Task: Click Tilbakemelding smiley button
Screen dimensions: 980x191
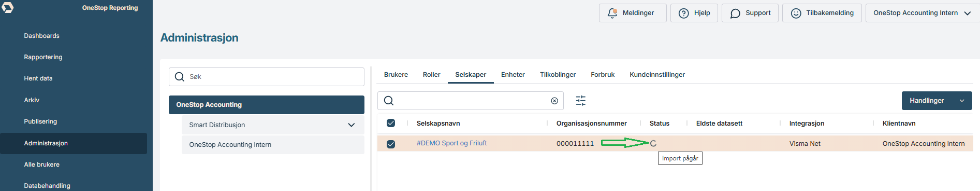Action: [822, 13]
